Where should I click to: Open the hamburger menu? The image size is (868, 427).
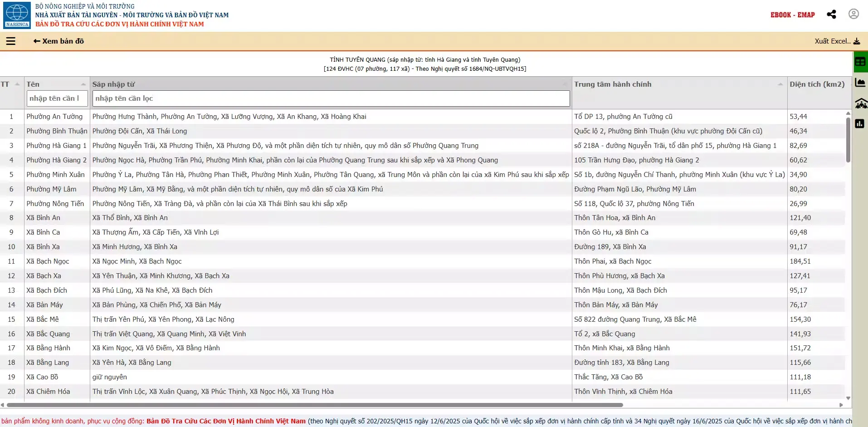pyautogui.click(x=11, y=41)
